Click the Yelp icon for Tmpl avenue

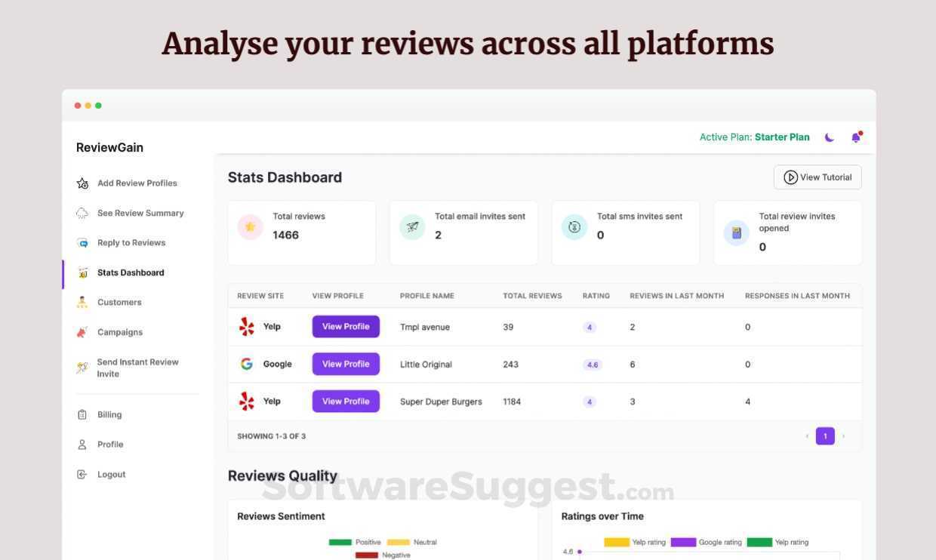point(246,326)
